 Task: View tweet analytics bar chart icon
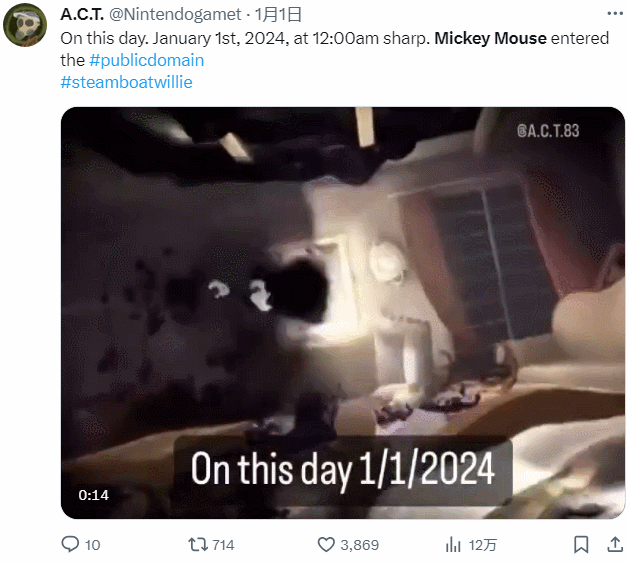pos(453,545)
